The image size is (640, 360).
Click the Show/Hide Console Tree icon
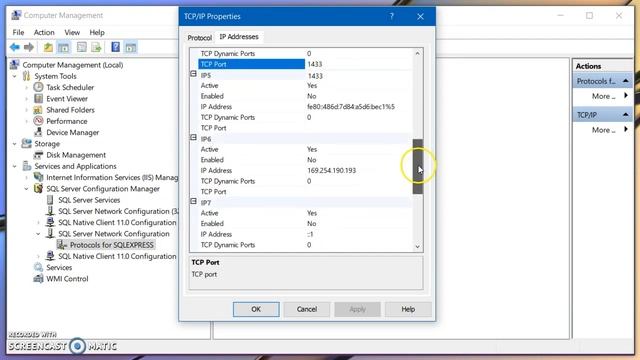pos(64,47)
